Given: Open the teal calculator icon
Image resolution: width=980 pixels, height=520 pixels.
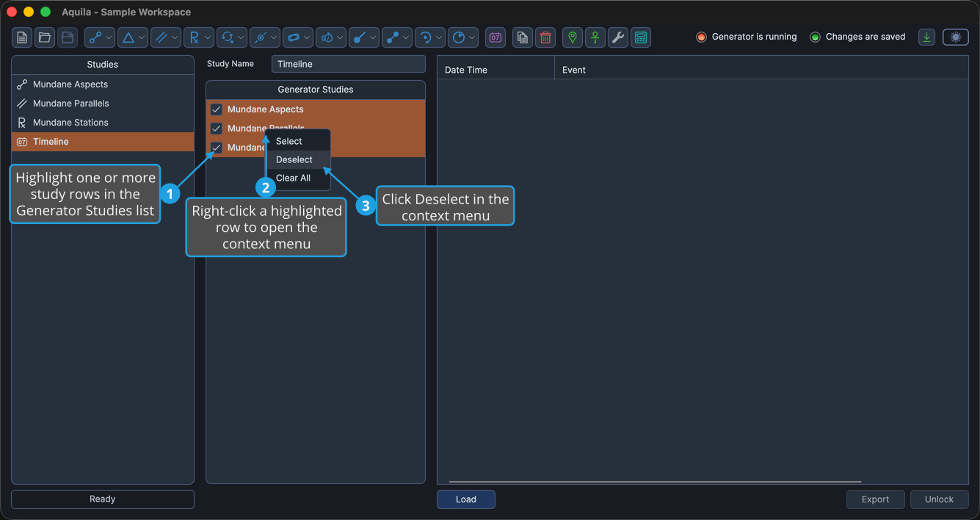Looking at the screenshot, I should pyautogui.click(x=641, y=37).
